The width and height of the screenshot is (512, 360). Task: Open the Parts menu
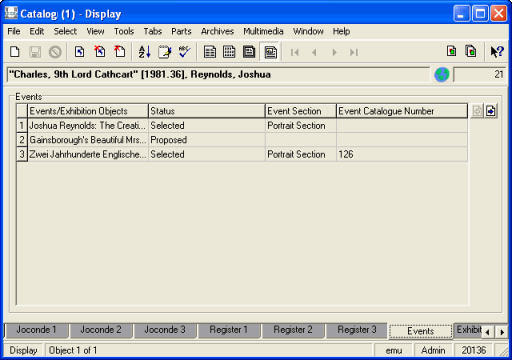coord(181,31)
